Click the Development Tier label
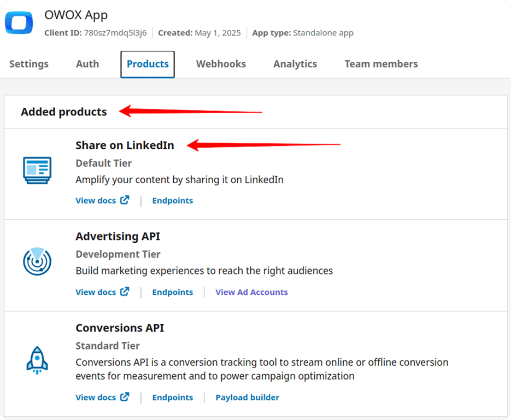The height and width of the screenshot is (420, 511). 118,254
